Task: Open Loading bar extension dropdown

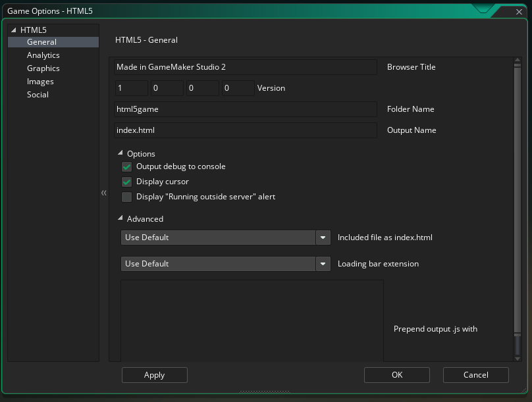Action: [x=226, y=264]
